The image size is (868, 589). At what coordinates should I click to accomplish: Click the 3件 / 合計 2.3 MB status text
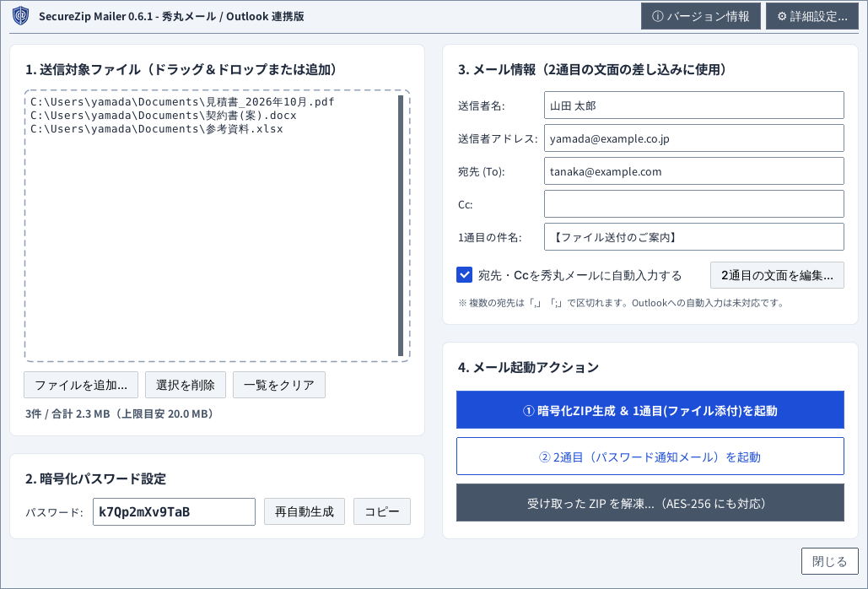[121, 413]
